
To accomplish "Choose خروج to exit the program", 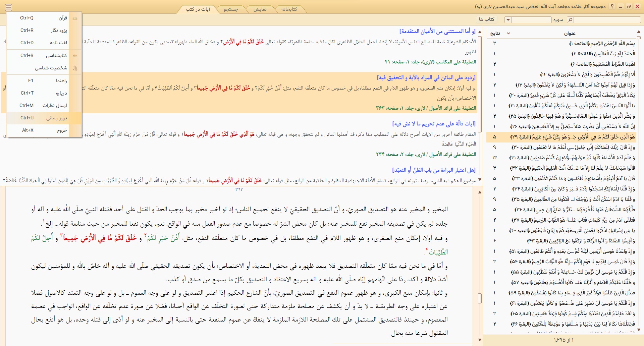I will point(44,130).
